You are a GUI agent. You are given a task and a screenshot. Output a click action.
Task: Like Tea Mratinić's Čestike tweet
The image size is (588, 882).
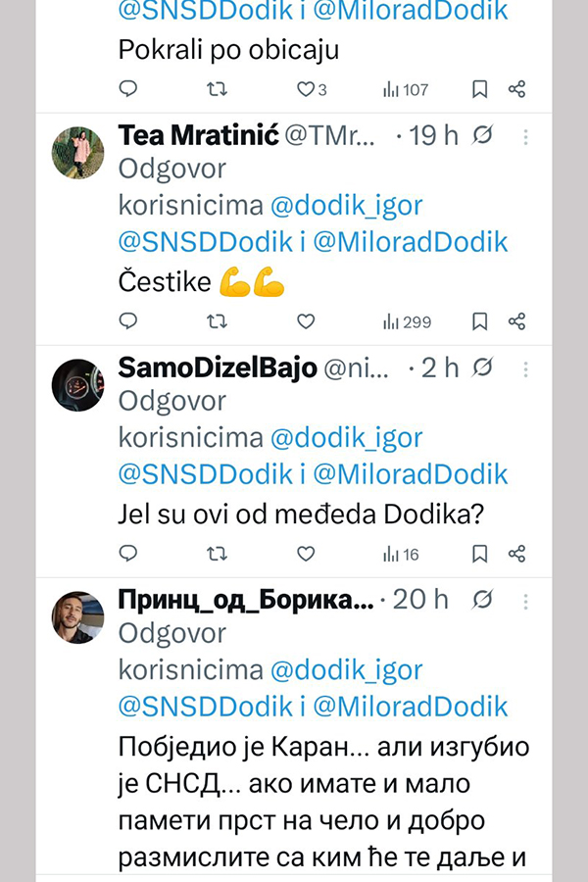click(x=306, y=321)
